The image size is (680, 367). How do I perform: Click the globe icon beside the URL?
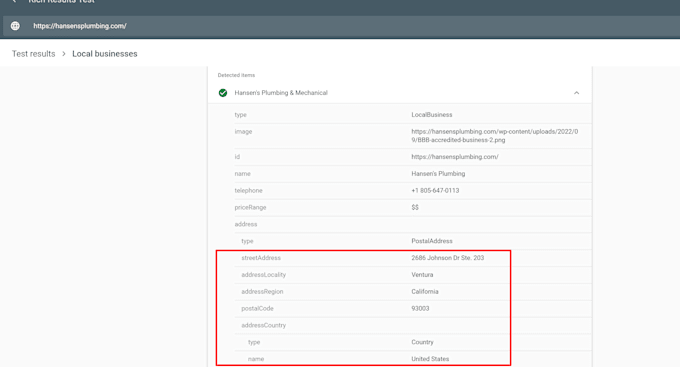[x=15, y=26]
